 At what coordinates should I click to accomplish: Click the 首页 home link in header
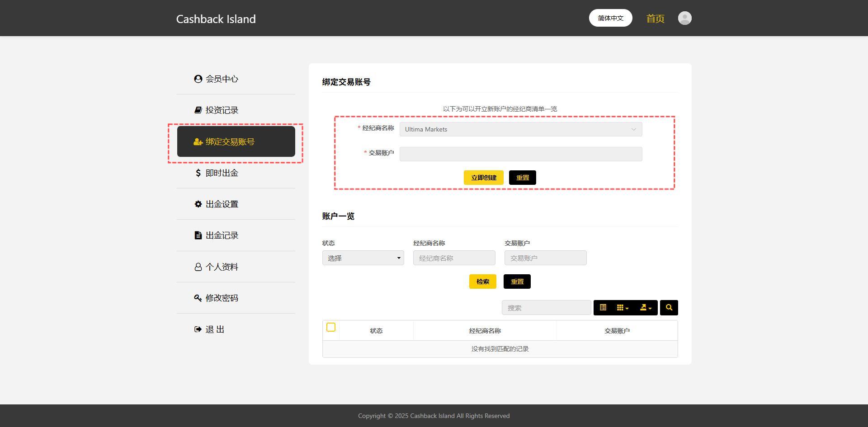point(655,19)
